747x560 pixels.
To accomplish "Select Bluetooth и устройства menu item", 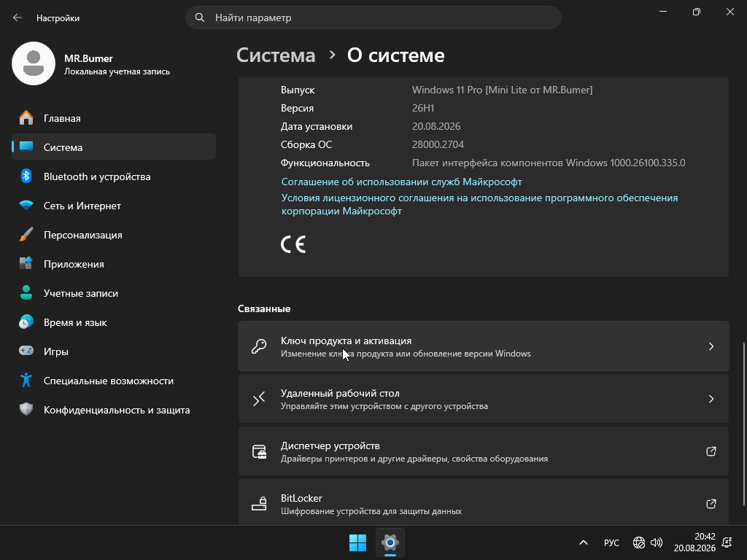I will pyautogui.click(x=114, y=176).
